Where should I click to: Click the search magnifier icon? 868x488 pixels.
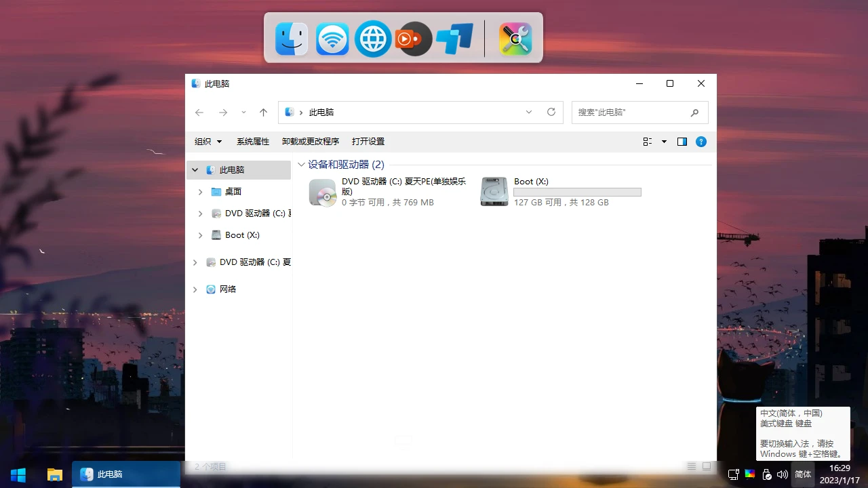coord(695,113)
